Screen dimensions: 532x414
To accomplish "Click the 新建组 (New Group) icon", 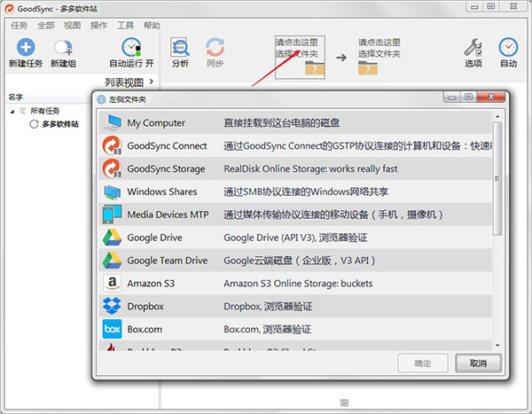I will click(62, 47).
